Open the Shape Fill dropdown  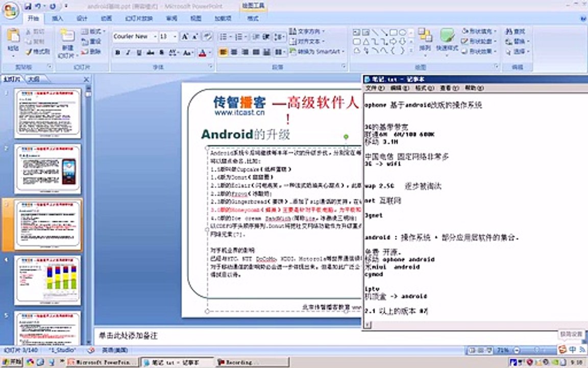(479, 31)
